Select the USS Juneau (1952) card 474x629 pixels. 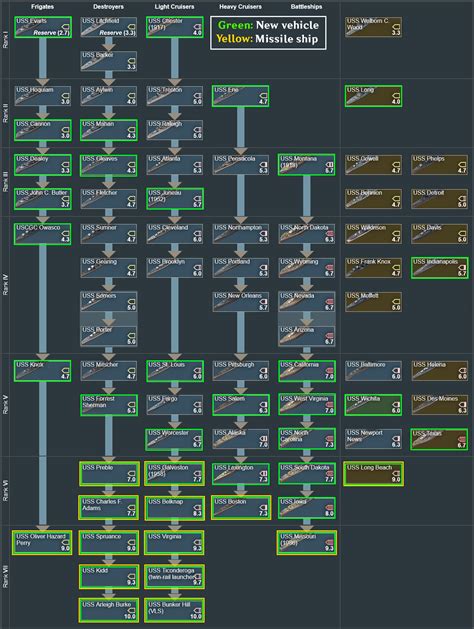175,199
